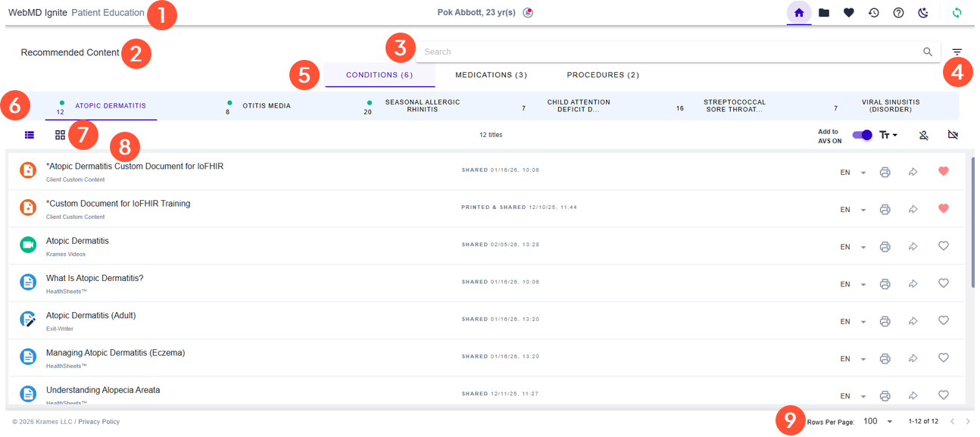The width and height of the screenshot is (980, 437).
Task: Click the green sync refresh icon
Action: click(957, 12)
